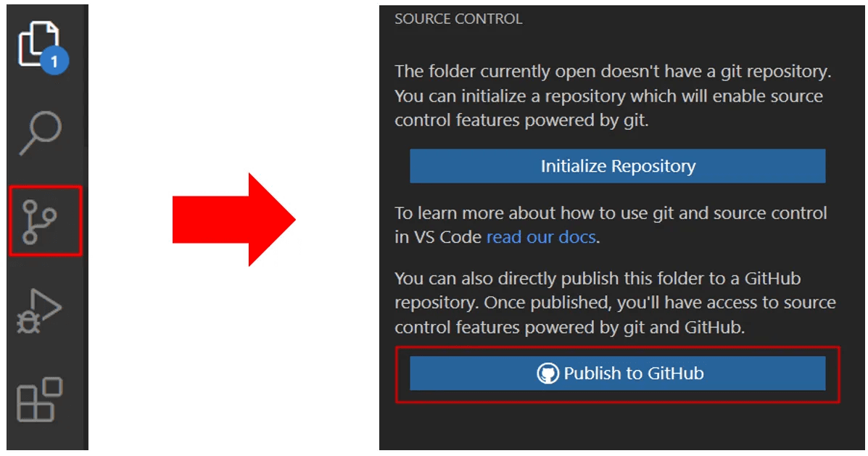Click the line 'control features powered by git.'
Image resolution: width=868 pixels, height=456 pixels.
(521, 120)
